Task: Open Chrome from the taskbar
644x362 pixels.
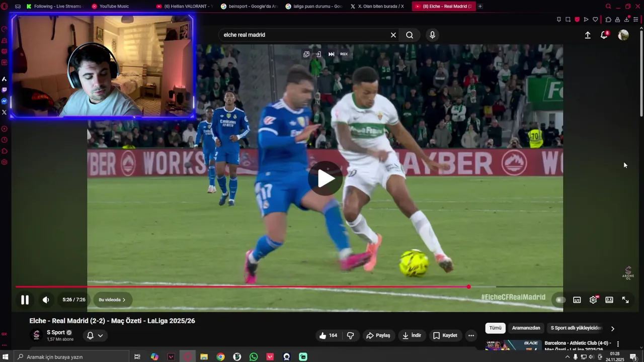Action: pos(220,356)
